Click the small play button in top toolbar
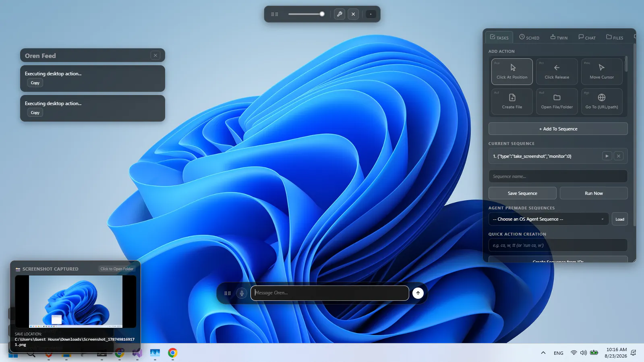Image resolution: width=644 pixels, height=362 pixels. pyautogui.click(x=371, y=14)
